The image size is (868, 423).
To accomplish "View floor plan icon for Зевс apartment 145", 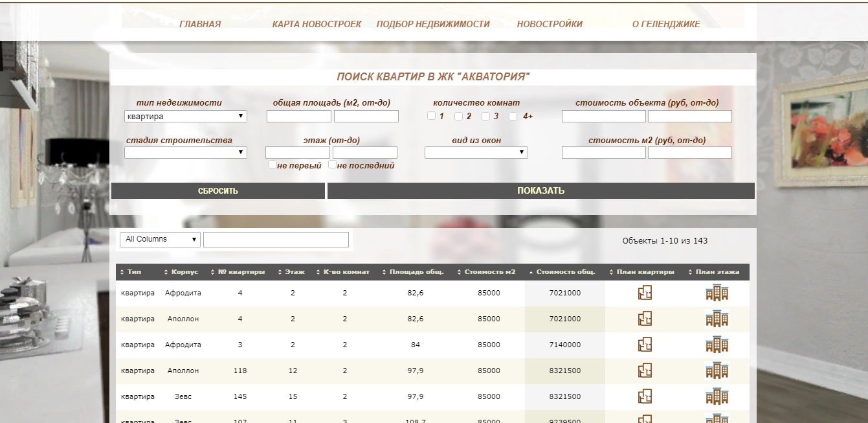I will pyautogui.click(x=717, y=396).
